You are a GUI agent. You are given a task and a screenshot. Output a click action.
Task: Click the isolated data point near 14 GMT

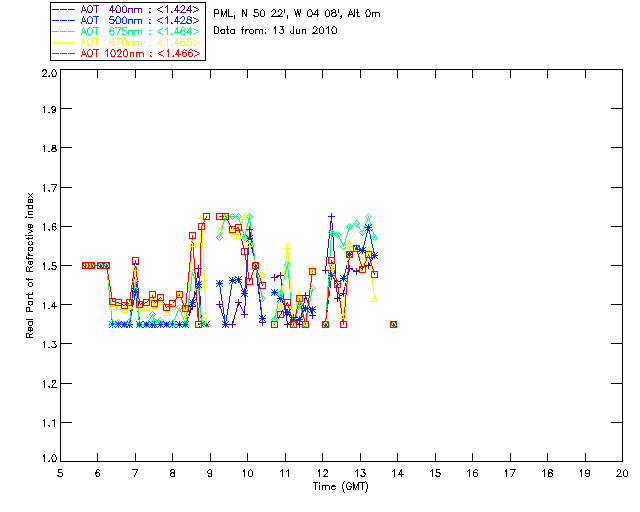pyautogui.click(x=394, y=324)
